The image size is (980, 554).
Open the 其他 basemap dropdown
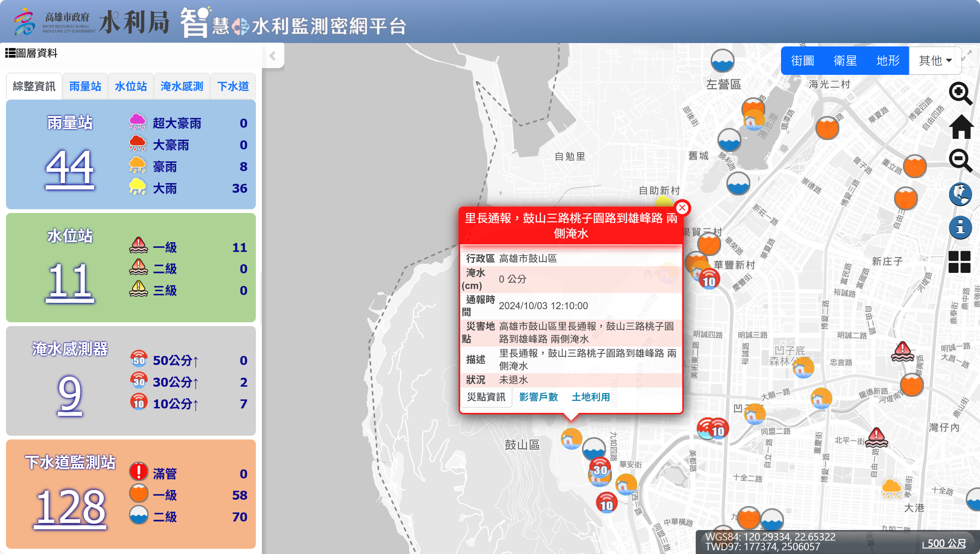[935, 61]
